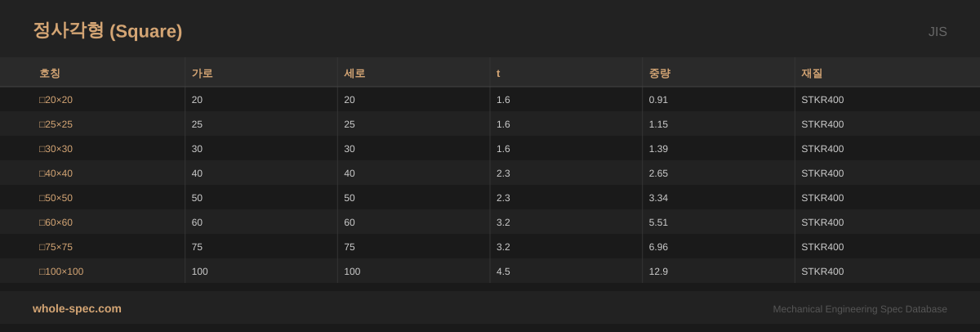Select the 재질 column header
The image size is (980, 332).
812,74
